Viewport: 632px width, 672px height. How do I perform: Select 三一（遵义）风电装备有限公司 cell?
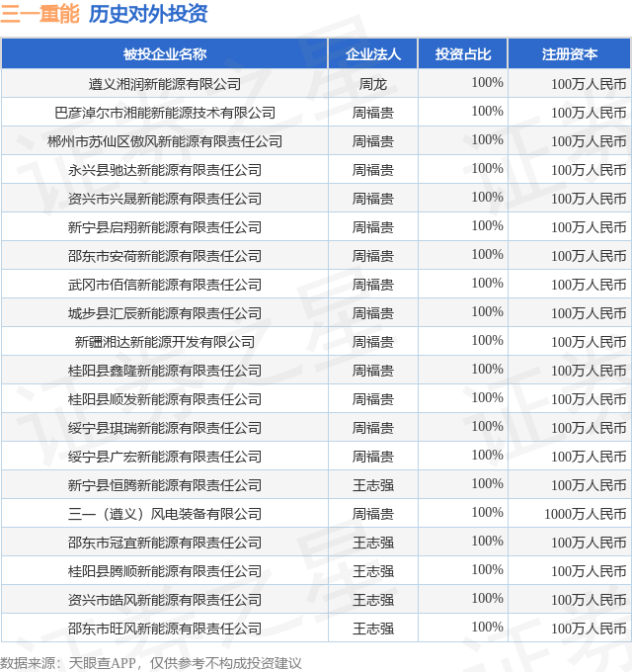(165, 514)
